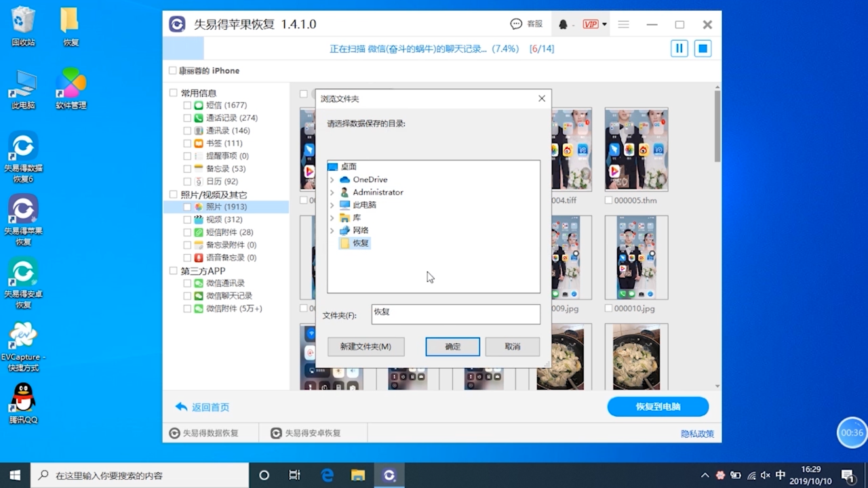
Task: Click the 失易得苹果恢复 app logo
Action: [x=177, y=24]
